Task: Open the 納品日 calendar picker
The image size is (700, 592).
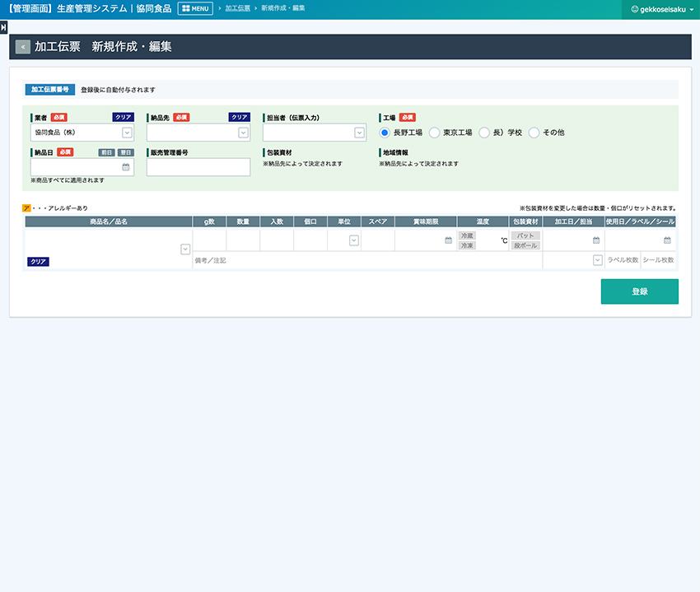Action: (126, 167)
